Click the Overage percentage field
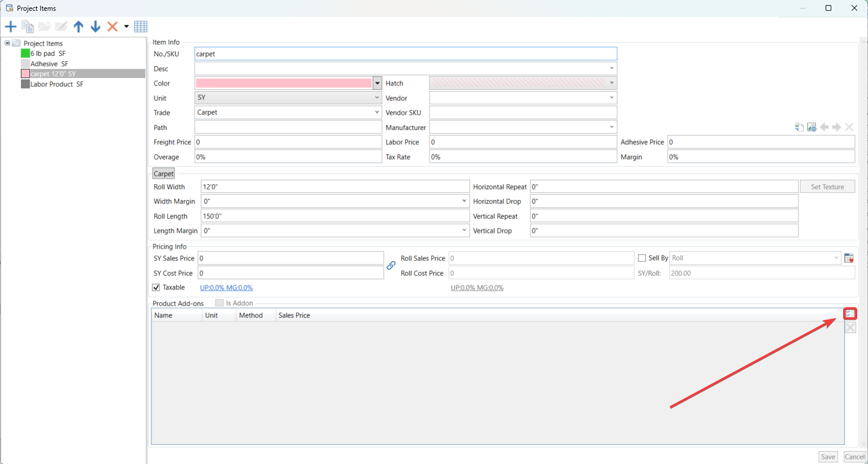 pyautogui.click(x=288, y=157)
